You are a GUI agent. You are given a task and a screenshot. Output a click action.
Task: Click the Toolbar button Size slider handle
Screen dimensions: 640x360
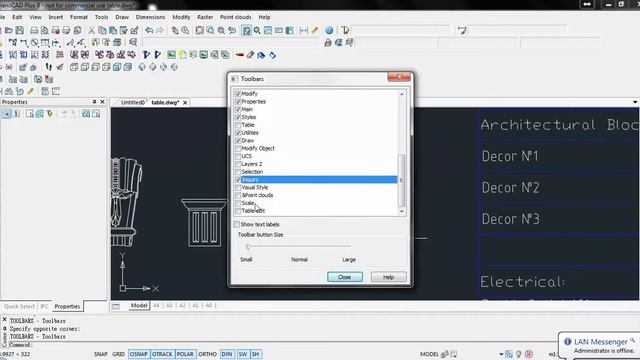(248, 247)
